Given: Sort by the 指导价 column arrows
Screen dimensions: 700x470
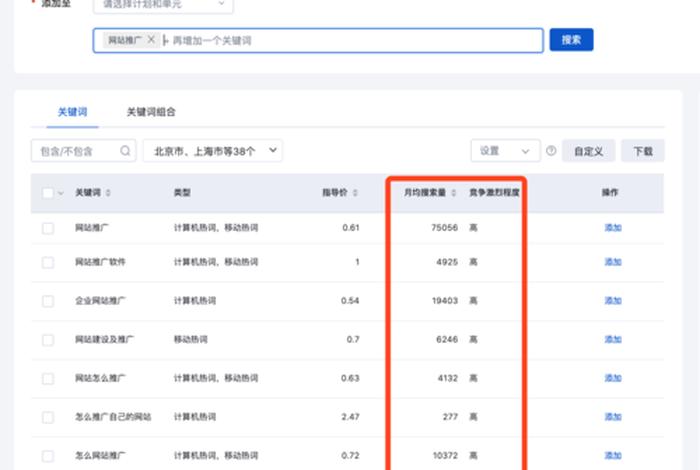Looking at the screenshot, I should click(x=355, y=193).
